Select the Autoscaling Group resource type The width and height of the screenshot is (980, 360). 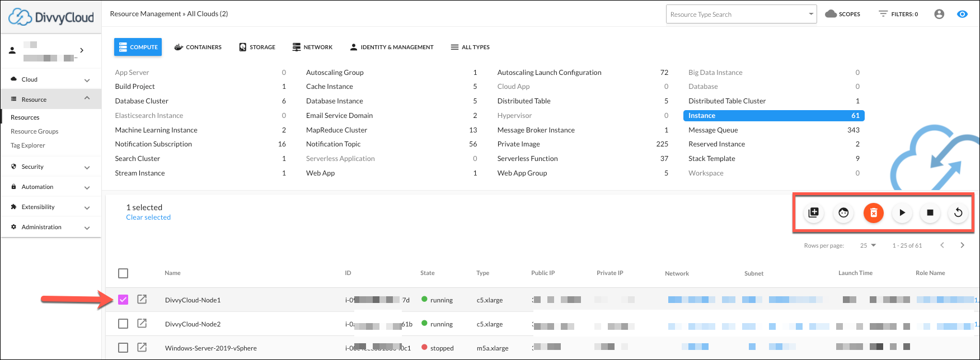click(x=335, y=72)
